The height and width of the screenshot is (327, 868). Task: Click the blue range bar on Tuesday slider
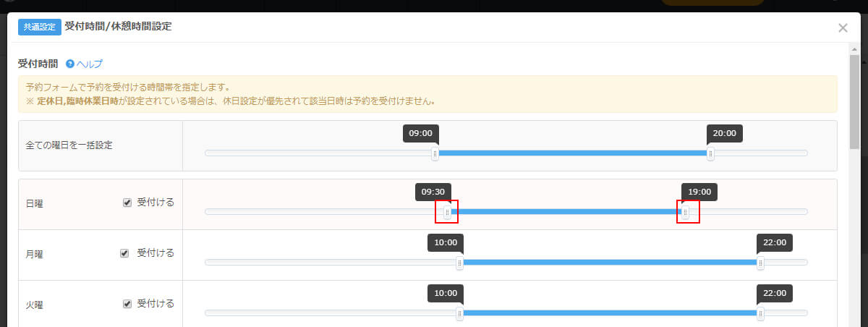point(610,313)
